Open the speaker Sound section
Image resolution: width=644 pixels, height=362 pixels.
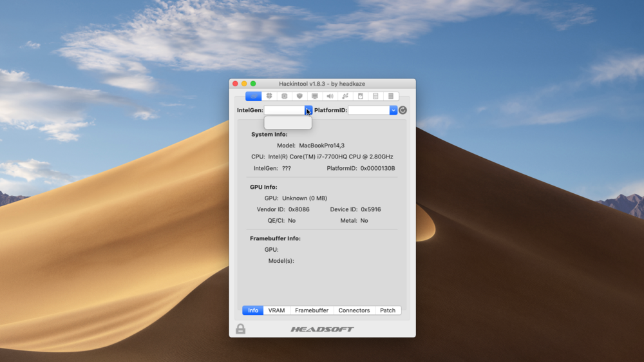coord(330,96)
